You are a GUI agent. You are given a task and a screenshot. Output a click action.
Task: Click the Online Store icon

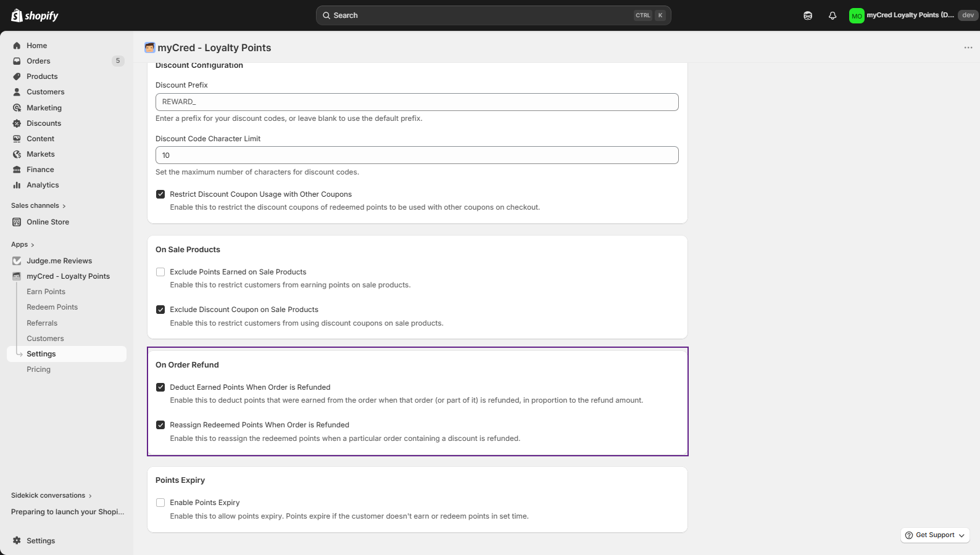(x=17, y=222)
